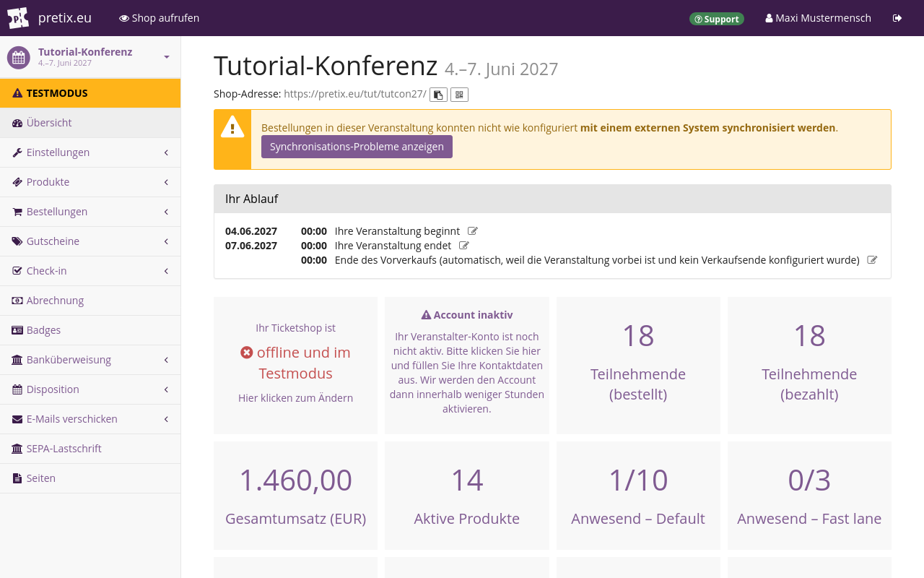Copy shop address to clipboard icon
924x578 pixels.
point(438,95)
